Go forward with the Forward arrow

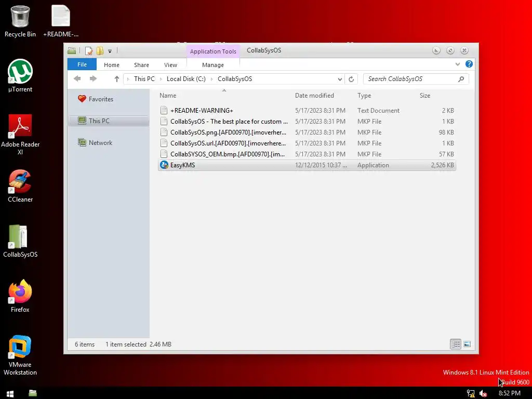click(x=93, y=79)
